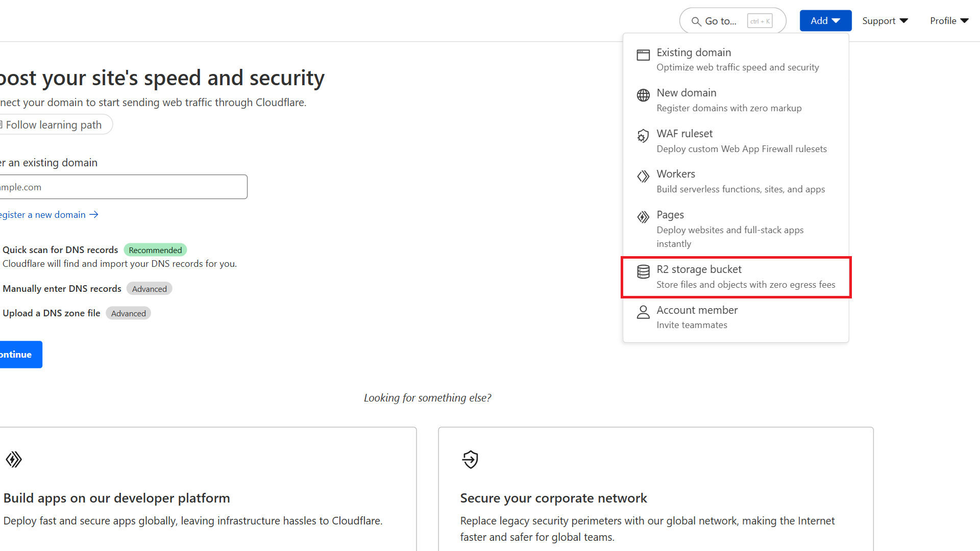This screenshot has height=551, width=980.
Task: Click the Follow learning path button
Action: 54,125
